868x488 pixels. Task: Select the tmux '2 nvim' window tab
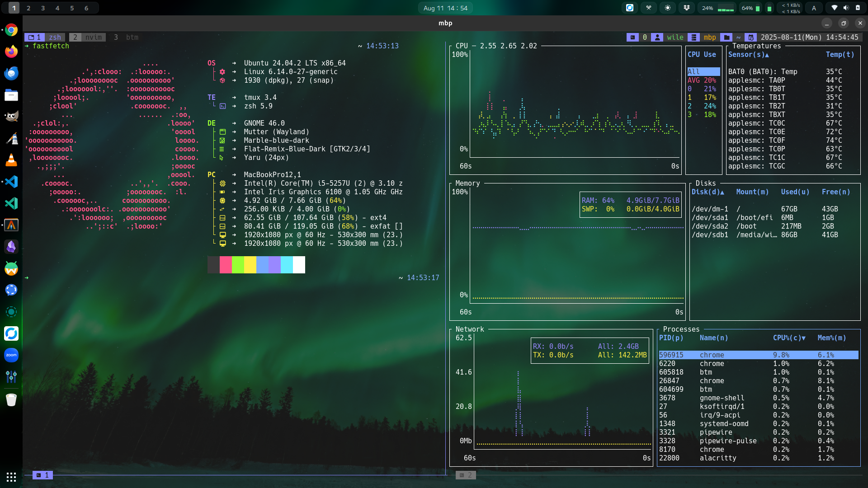pos(87,37)
